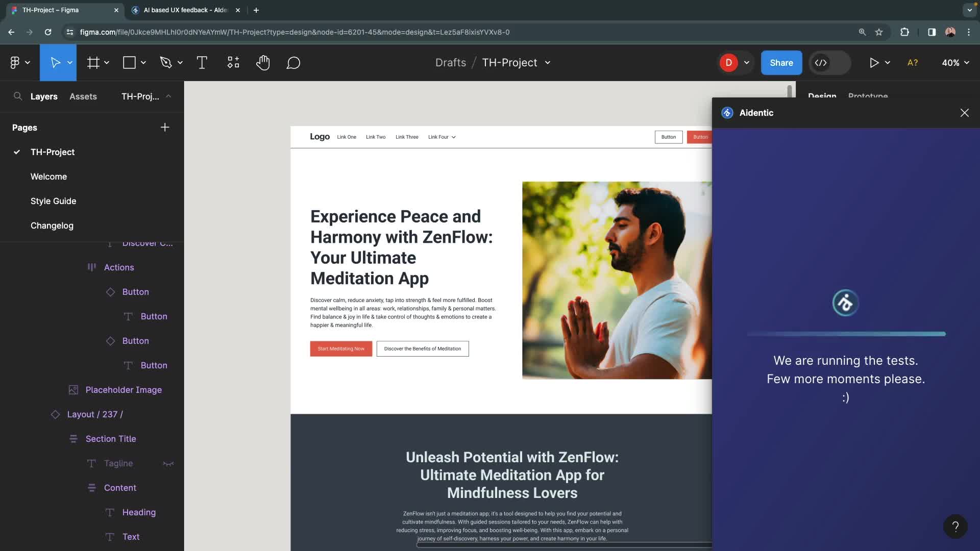Viewport: 980px width, 551px height.
Task: Switch to the Assets tab
Action: 83,96
